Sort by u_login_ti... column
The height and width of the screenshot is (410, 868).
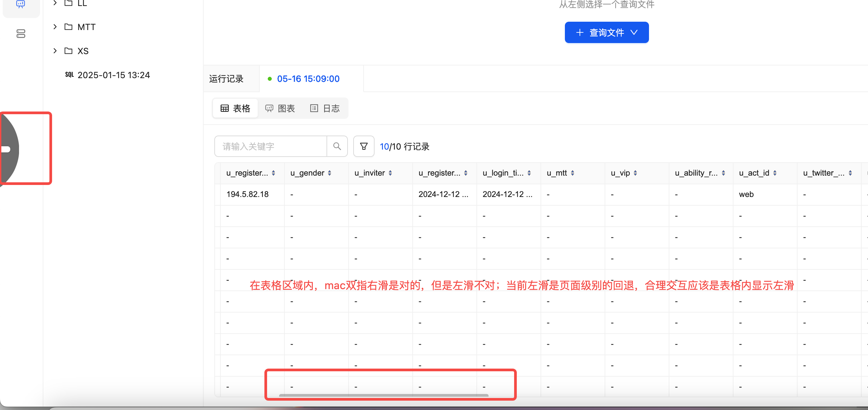click(x=529, y=173)
